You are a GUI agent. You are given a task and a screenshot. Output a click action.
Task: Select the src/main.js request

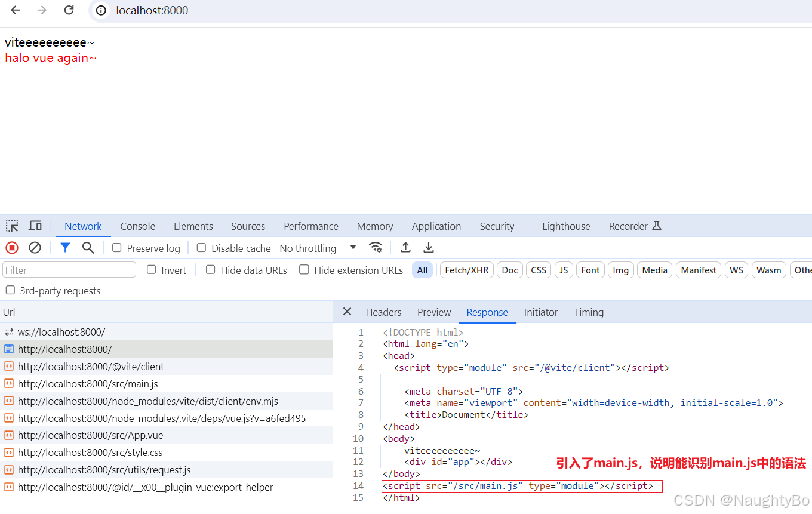(x=166, y=384)
